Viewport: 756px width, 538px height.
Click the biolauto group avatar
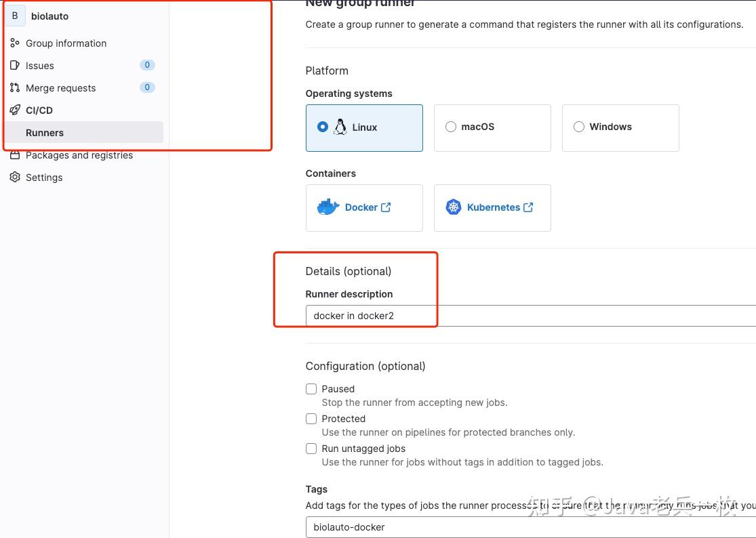tap(15, 15)
